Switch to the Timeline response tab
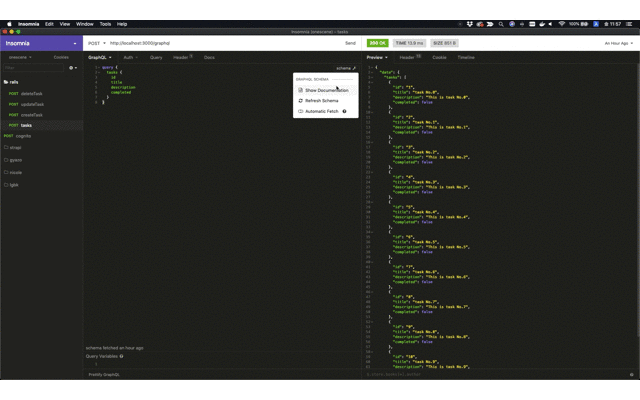Image resolution: width=640 pixels, height=400 pixels. click(466, 57)
